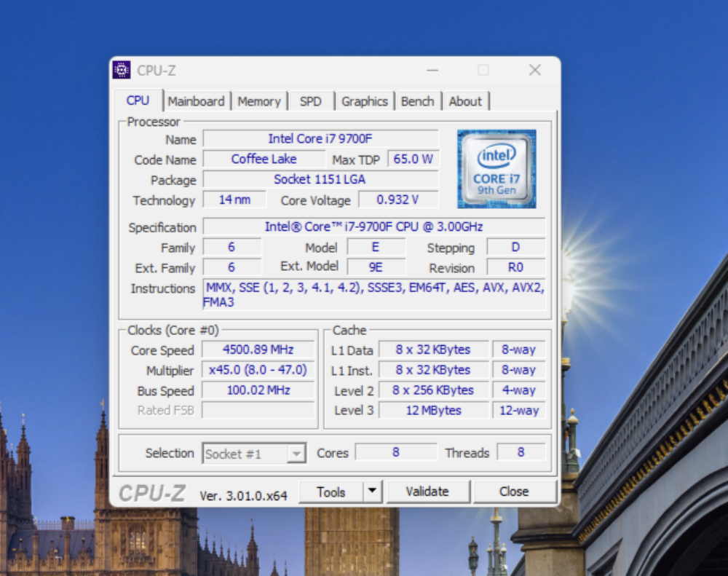The height and width of the screenshot is (576, 728).
Task: Click the Max TDP value 65.0 W
Action: 413,159
